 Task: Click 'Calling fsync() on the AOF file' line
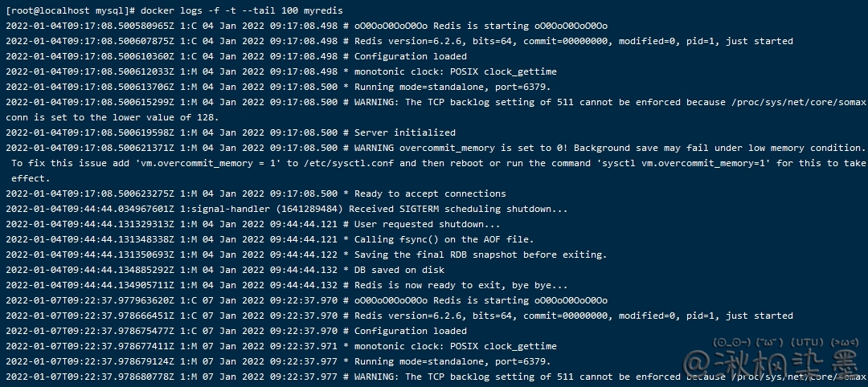[444, 239]
